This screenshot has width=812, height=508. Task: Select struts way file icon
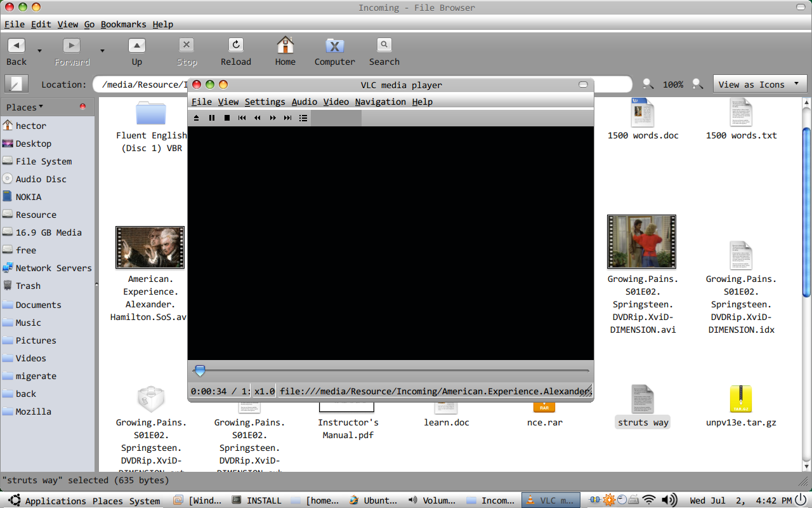pos(643,399)
